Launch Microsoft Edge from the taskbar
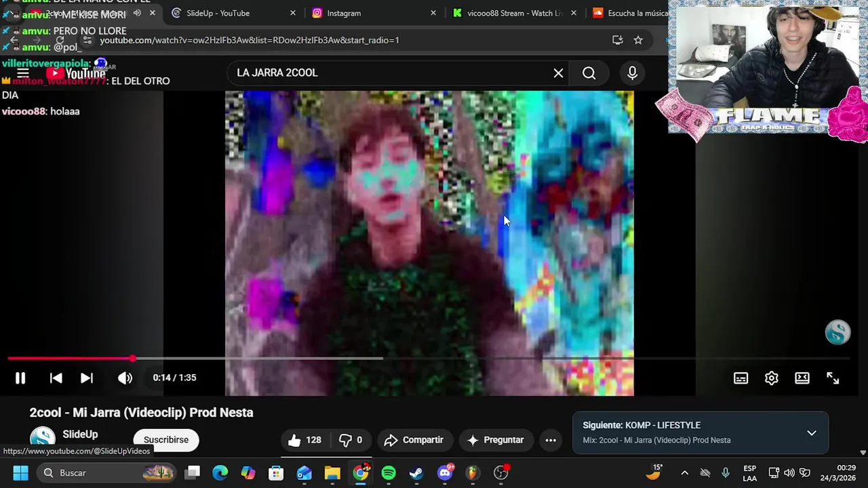Screen dimensions: 868x488 (x=220, y=473)
